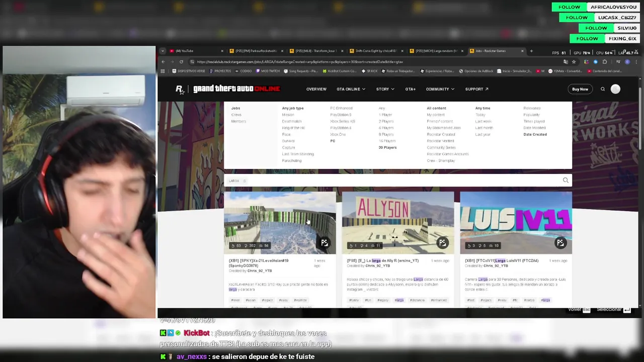Screen dimensions: 644x362
Task: Filter job type by Race
Action: click(286, 134)
